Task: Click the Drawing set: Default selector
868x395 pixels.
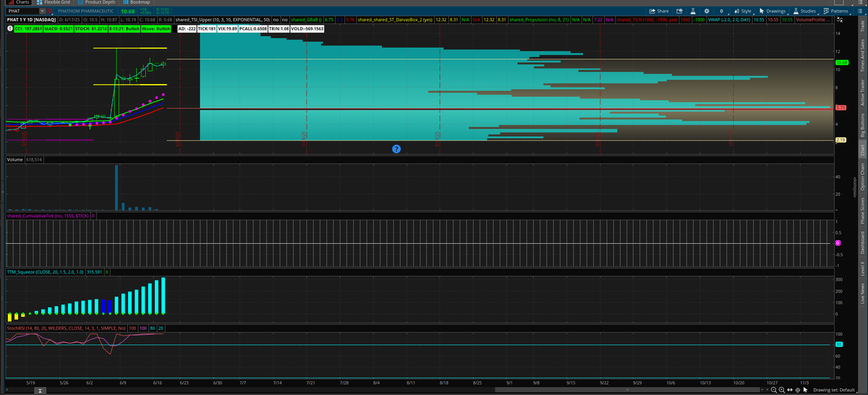Action: pos(833,390)
